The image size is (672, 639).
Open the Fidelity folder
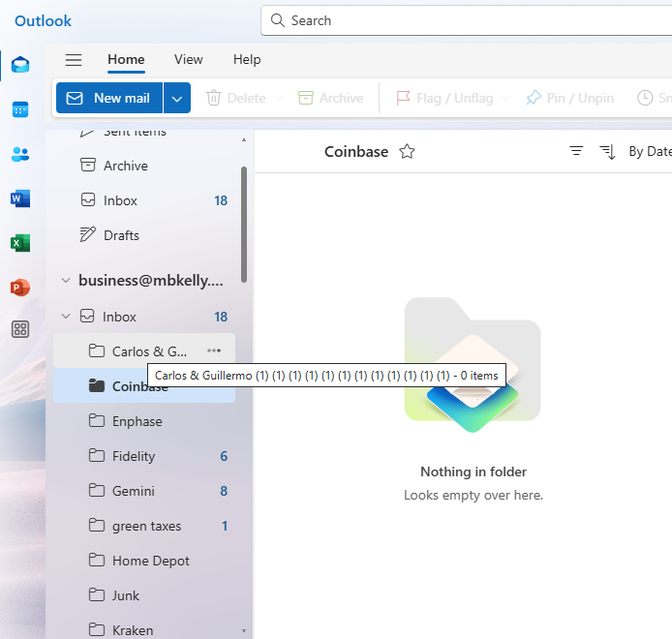pyautogui.click(x=144, y=456)
